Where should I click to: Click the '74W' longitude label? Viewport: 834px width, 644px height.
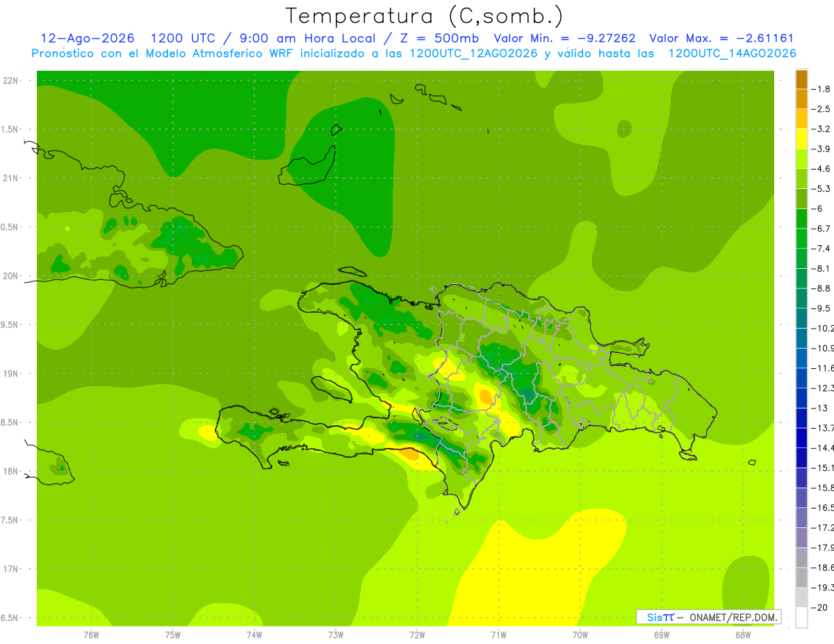(254, 635)
